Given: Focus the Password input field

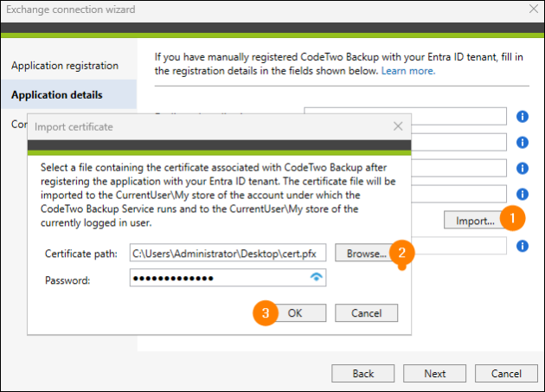Looking at the screenshot, I should click(228, 278).
